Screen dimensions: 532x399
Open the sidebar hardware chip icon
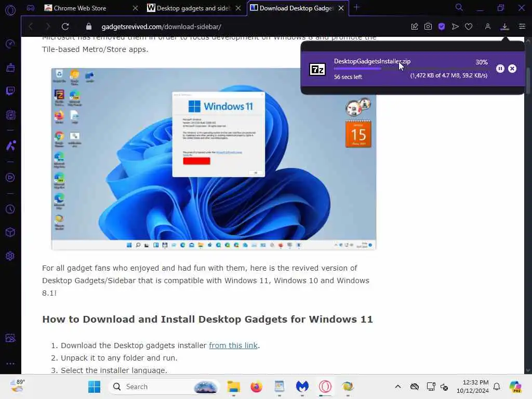pos(10,115)
